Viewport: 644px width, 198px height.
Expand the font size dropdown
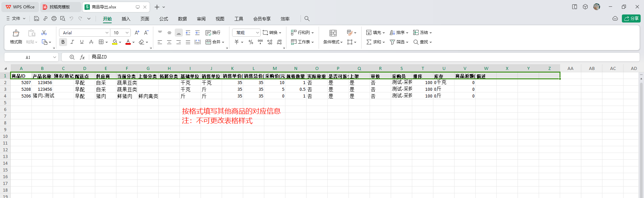click(127, 33)
